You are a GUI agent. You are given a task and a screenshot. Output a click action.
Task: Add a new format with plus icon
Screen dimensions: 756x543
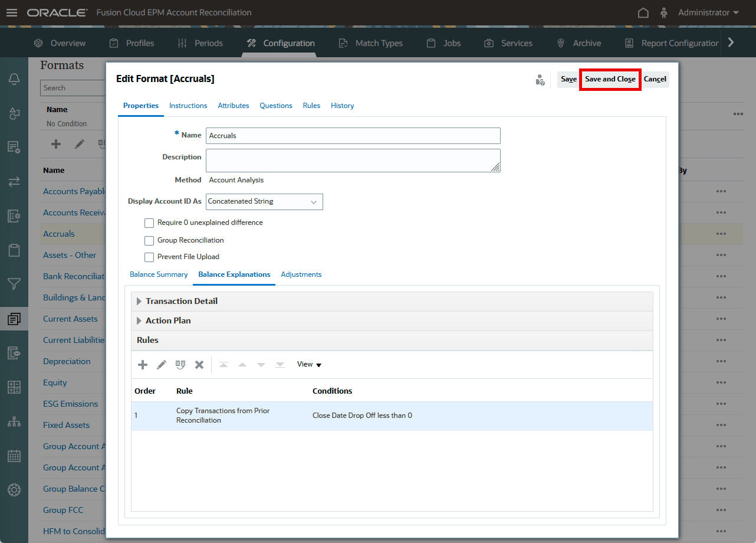click(x=56, y=144)
